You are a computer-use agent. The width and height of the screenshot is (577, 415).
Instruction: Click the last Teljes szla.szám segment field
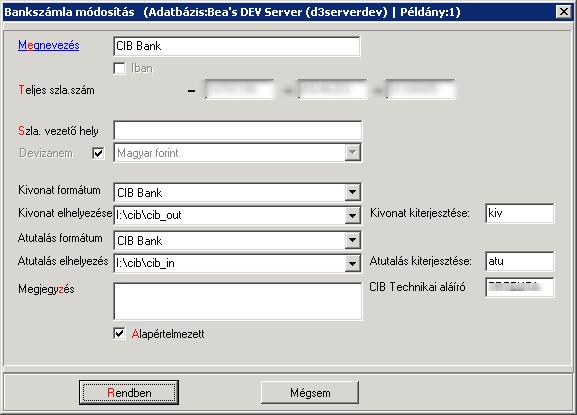[421, 89]
